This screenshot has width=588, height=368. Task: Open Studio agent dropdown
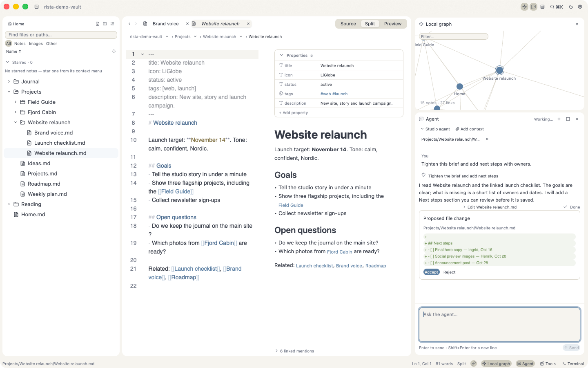point(435,129)
